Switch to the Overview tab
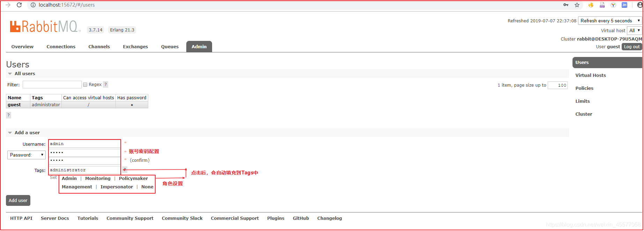Screen dimensions: 644x231 pos(22,46)
